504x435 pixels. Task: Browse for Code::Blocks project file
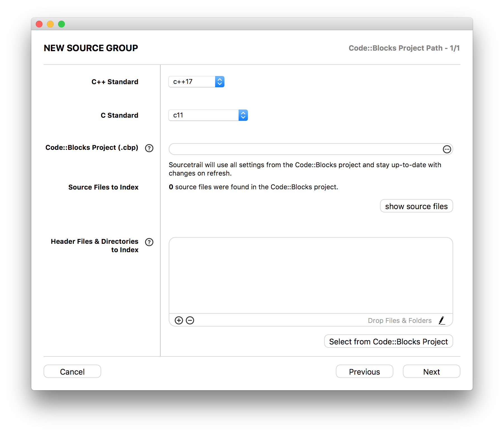click(x=447, y=149)
